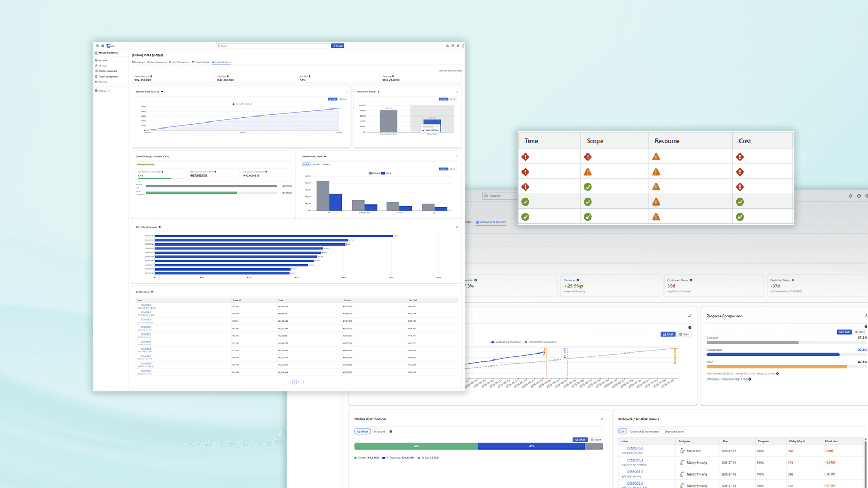Select Chart view in Progress Comparison

click(844, 332)
